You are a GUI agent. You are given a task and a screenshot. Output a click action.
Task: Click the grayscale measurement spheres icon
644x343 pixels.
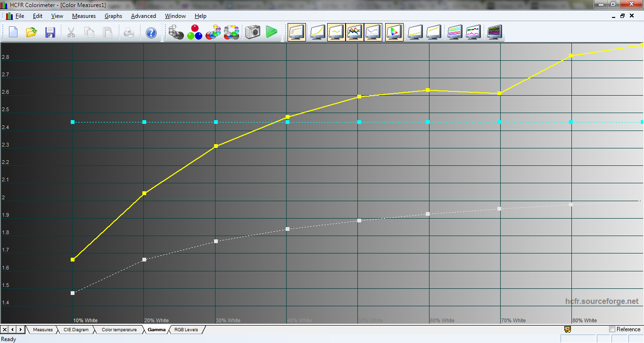pos(176,33)
